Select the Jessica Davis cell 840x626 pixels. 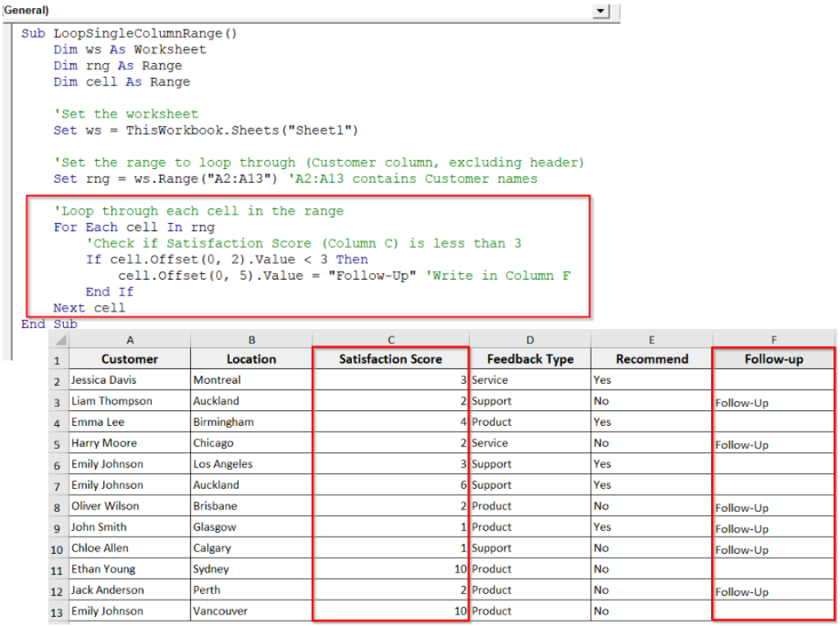pyautogui.click(x=130, y=380)
